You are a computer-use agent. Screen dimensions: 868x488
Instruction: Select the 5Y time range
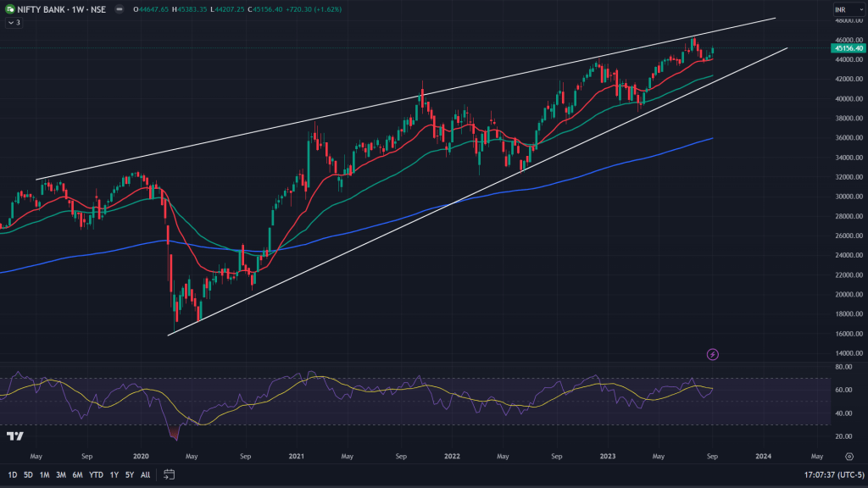(x=129, y=475)
